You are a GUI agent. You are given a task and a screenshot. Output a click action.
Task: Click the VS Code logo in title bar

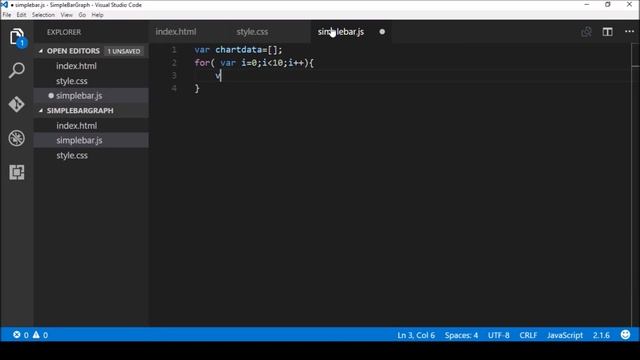pos(4,4)
